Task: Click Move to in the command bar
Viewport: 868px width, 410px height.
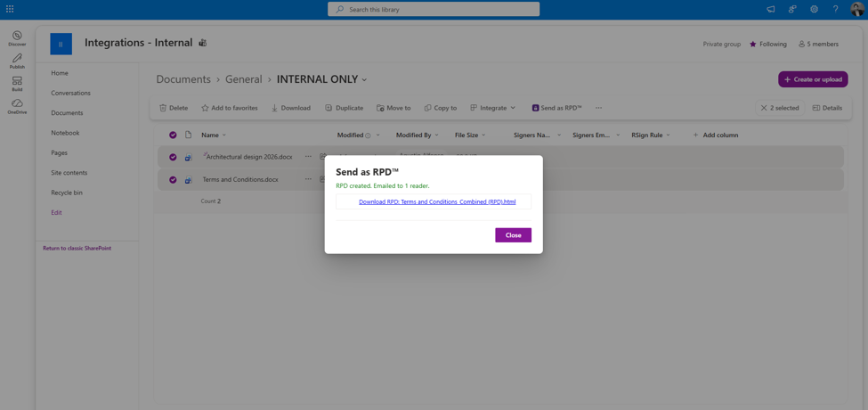Action: point(393,108)
